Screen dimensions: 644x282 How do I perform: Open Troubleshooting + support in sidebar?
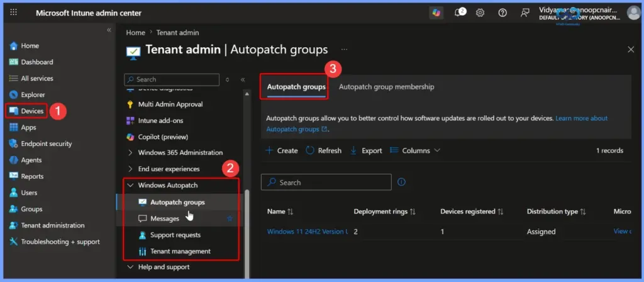click(x=55, y=242)
